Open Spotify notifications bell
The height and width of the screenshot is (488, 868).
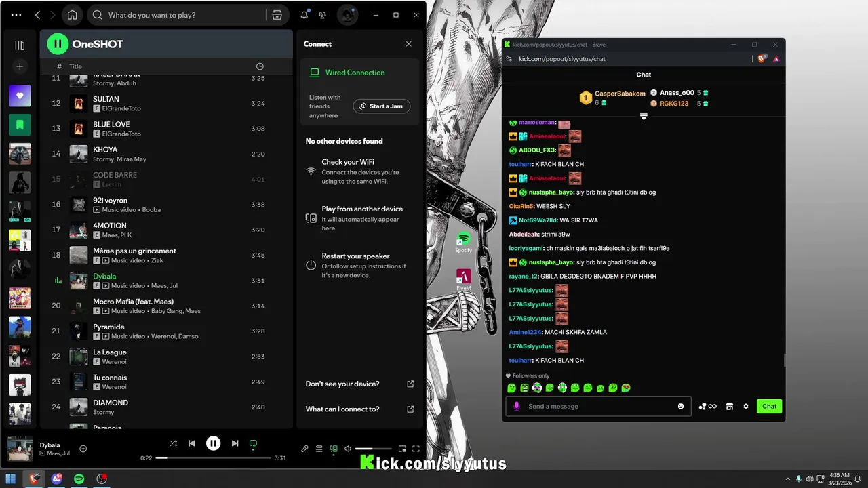coord(304,15)
